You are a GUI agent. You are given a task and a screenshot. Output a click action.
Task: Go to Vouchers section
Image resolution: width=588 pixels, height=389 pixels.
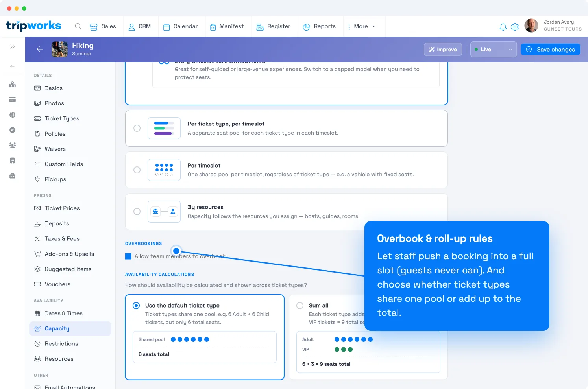tap(70, 284)
